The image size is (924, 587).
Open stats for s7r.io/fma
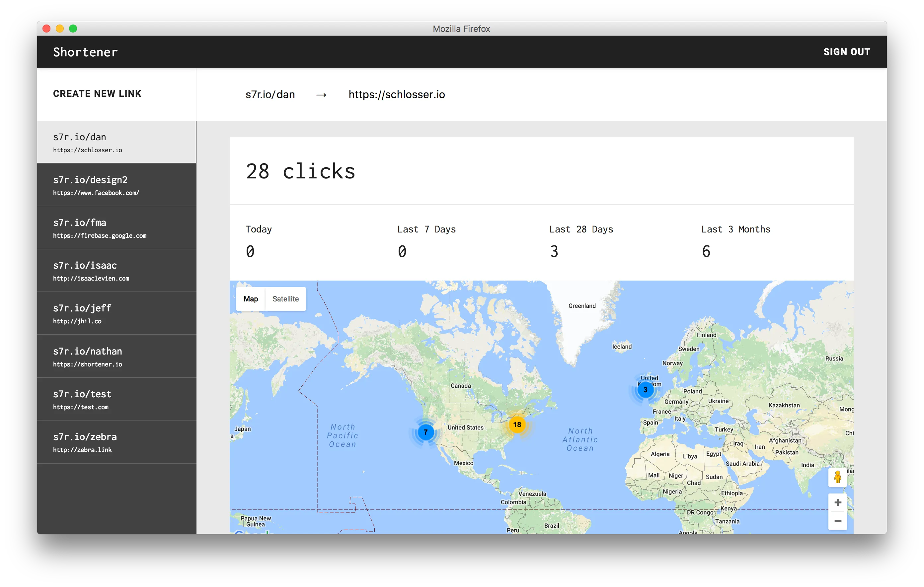pos(116,228)
